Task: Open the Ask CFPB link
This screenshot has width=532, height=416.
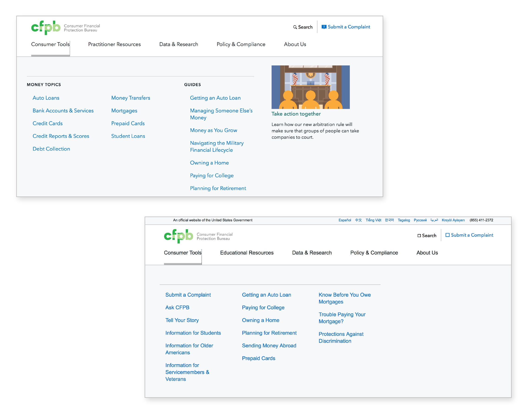Action: (x=177, y=307)
